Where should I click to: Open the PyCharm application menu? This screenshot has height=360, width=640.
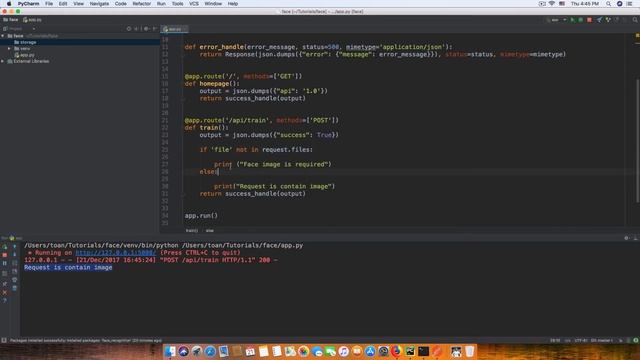point(28,4)
